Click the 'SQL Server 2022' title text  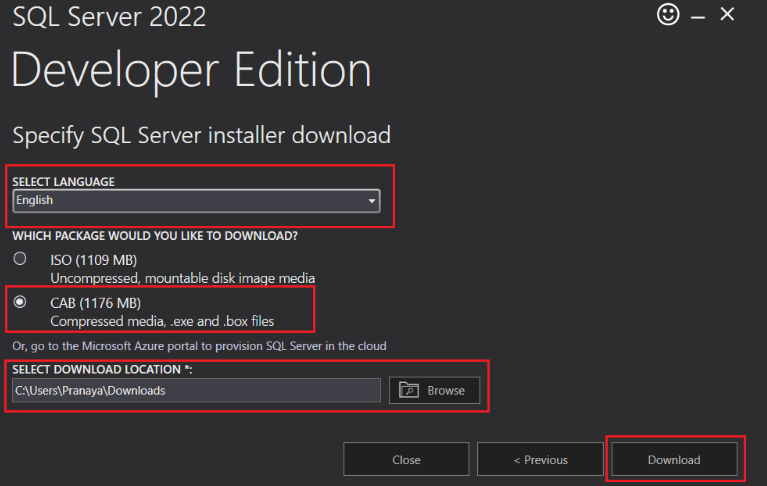109,16
